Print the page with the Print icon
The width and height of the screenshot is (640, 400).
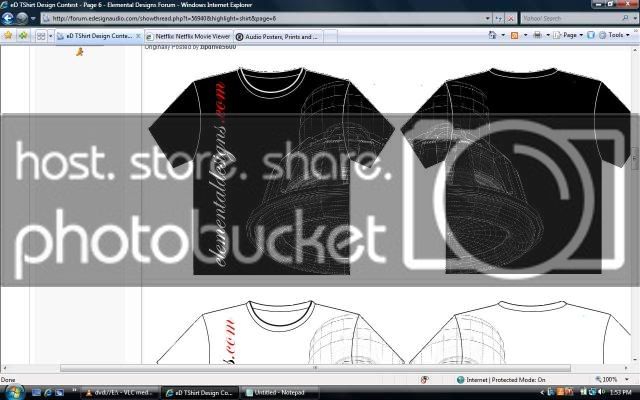(x=538, y=36)
